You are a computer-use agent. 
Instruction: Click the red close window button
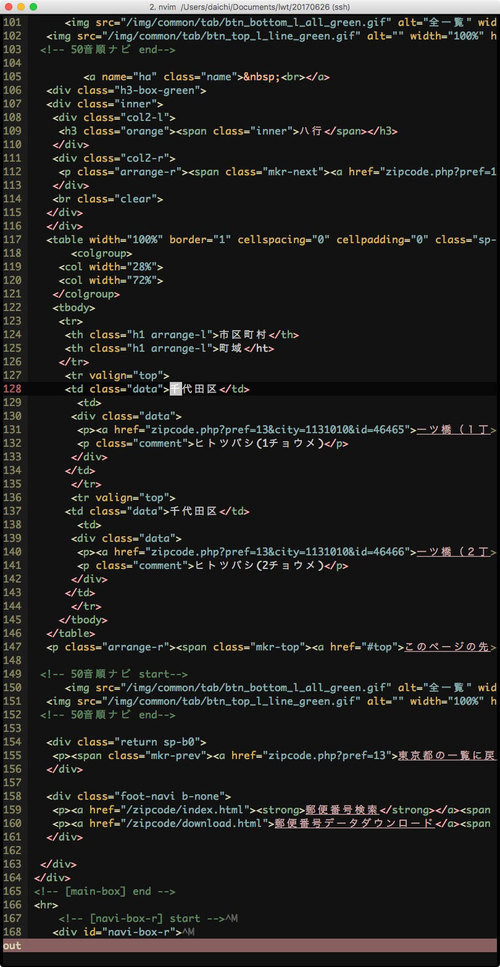(8, 6)
